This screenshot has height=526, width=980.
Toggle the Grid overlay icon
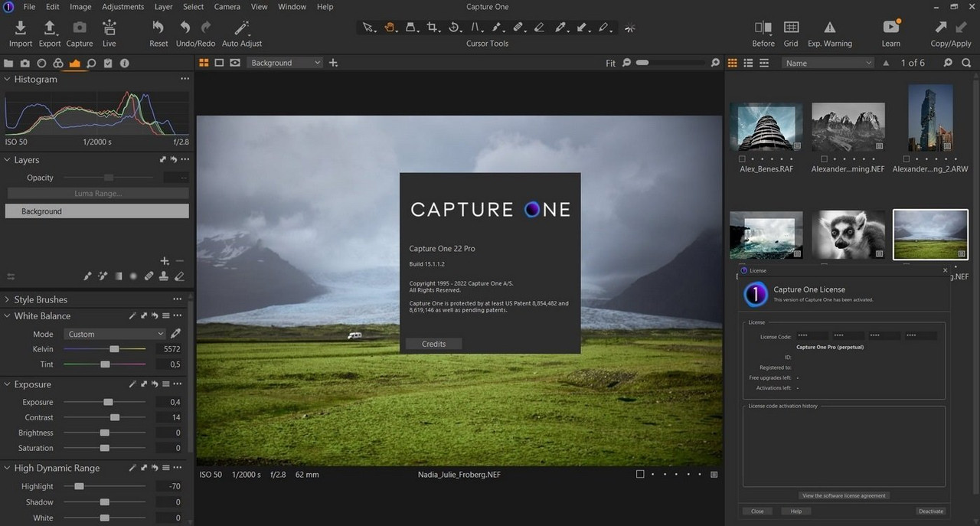[791, 28]
